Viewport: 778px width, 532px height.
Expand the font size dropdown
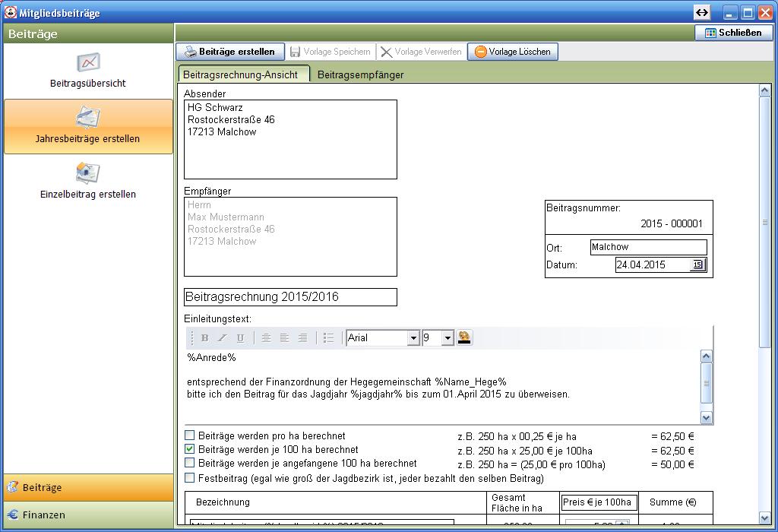coord(448,338)
